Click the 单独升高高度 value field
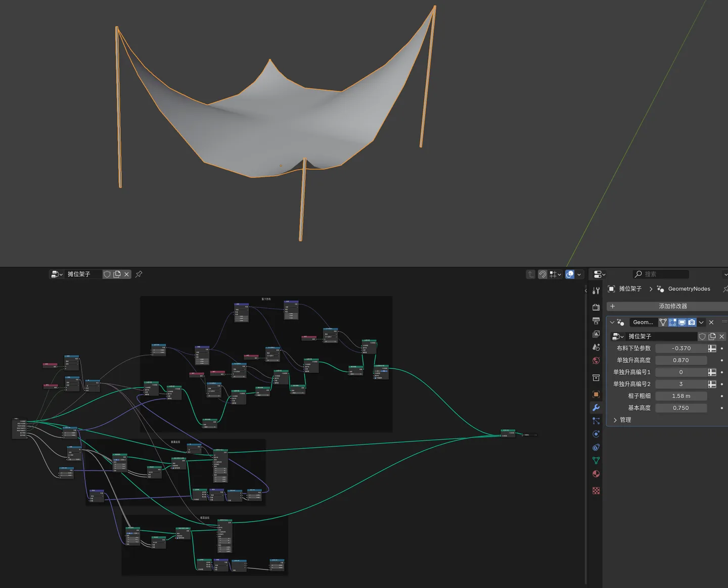This screenshot has height=588, width=728. coord(681,360)
